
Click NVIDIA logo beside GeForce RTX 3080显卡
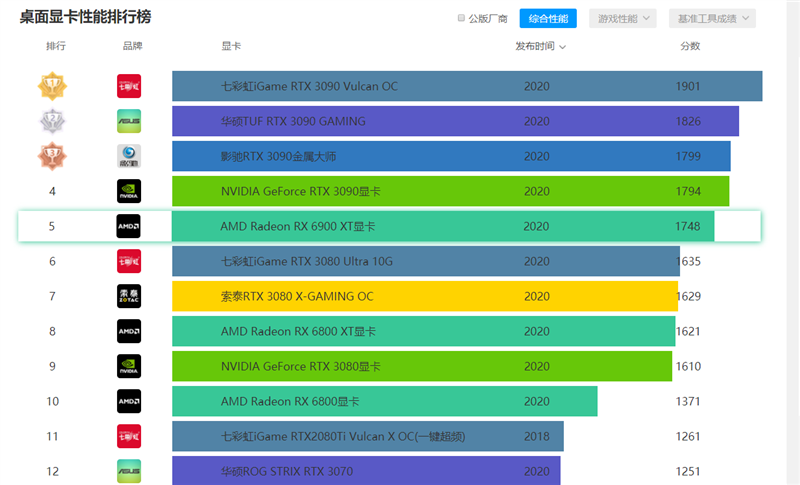point(129,366)
